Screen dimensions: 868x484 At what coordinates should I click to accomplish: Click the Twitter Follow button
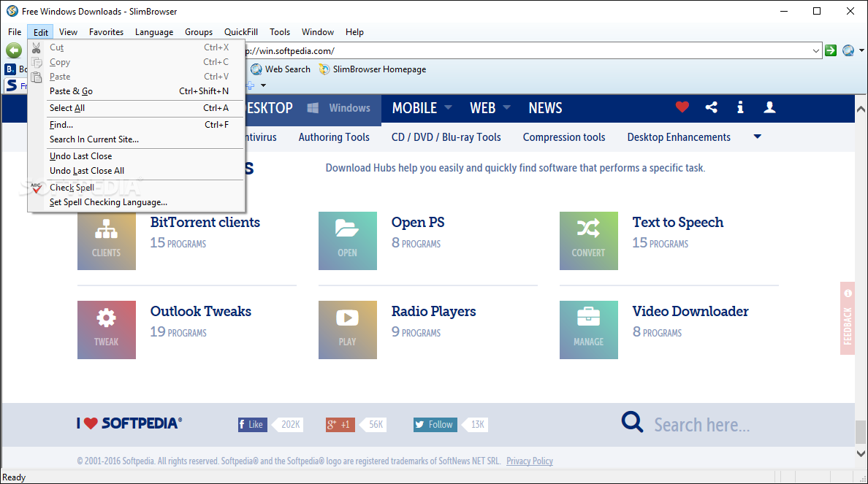click(435, 424)
